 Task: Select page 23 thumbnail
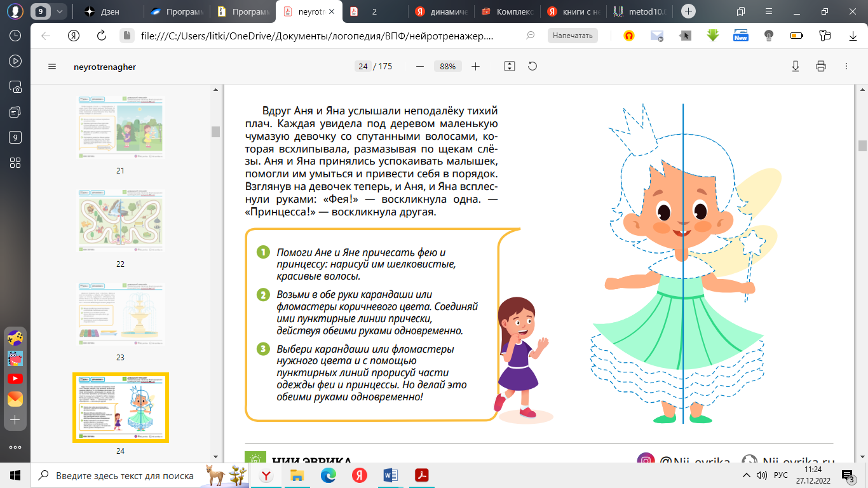pyautogui.click(x=120, y=315)
